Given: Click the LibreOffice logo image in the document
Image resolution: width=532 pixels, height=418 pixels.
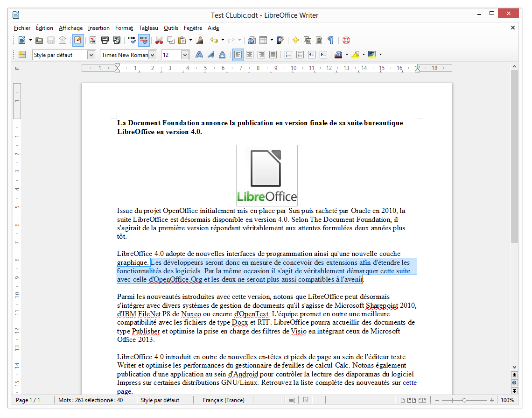Looking at the screenshot, I should [x=266, y=176].
